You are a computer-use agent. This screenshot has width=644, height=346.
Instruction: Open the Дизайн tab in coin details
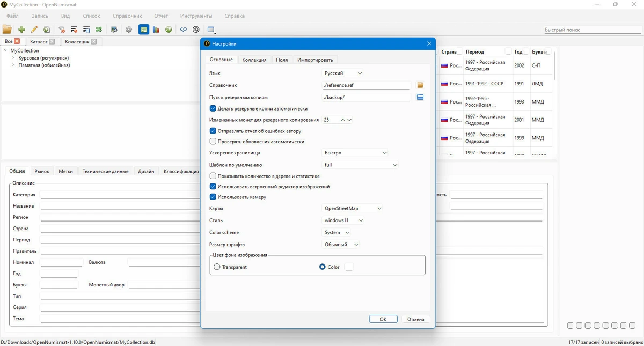click(146, 171)
